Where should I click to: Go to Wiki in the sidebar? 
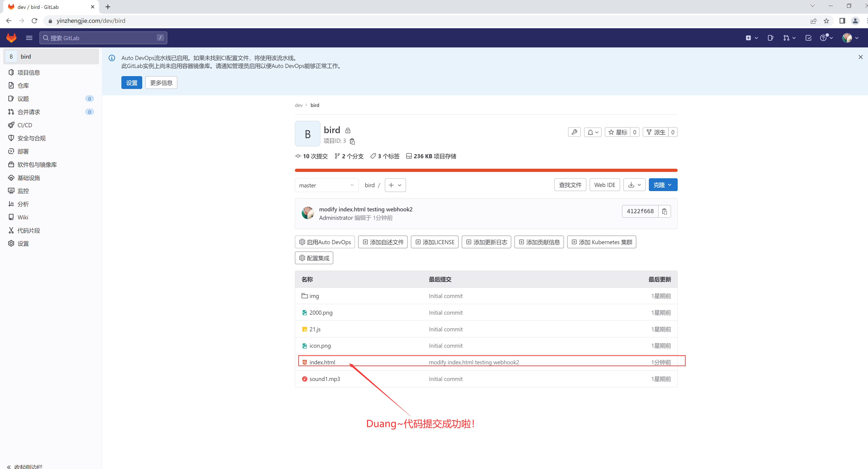pyautogui.click(x=23, y=217)
